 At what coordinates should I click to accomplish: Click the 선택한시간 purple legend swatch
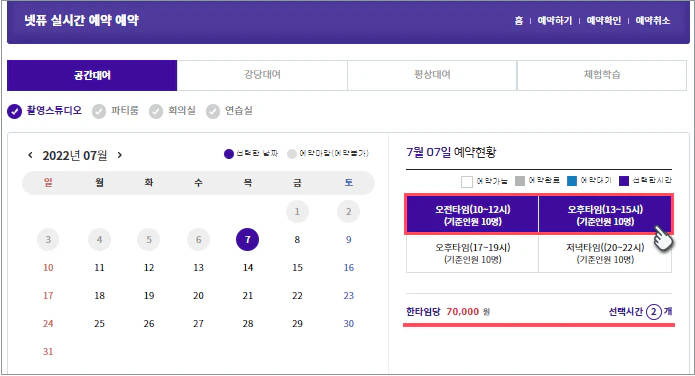pos(624,181)
